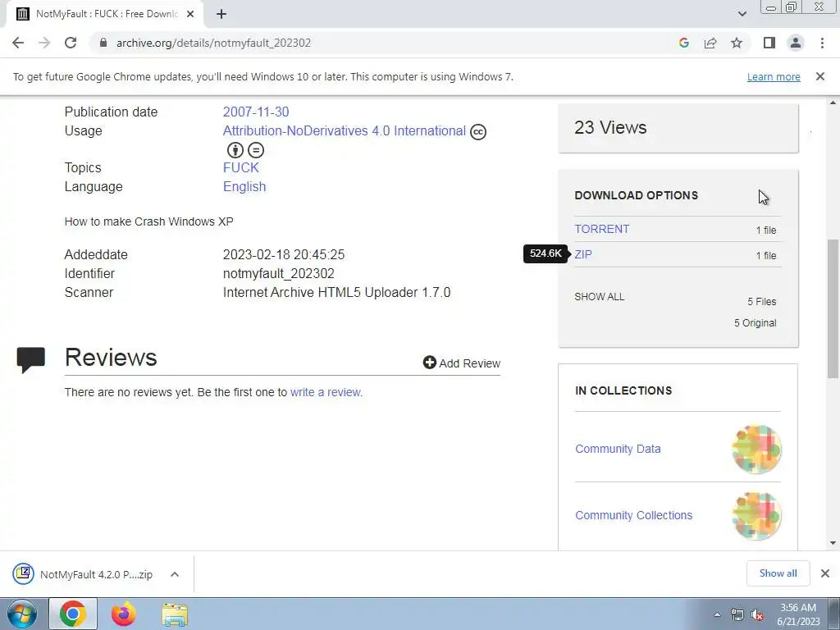Open Chrome's three-dot menu
840x630 pixels.
tap(822, 43)
